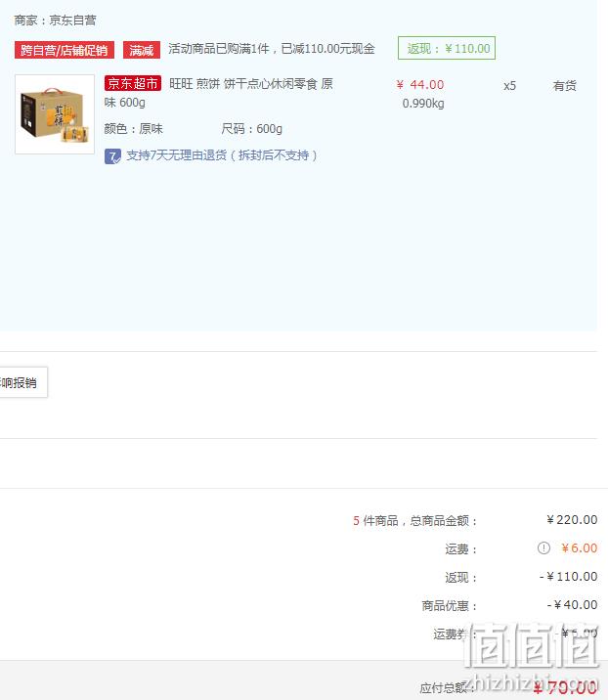
Task: Click the 响报销 button
Action: coord(23,382)
